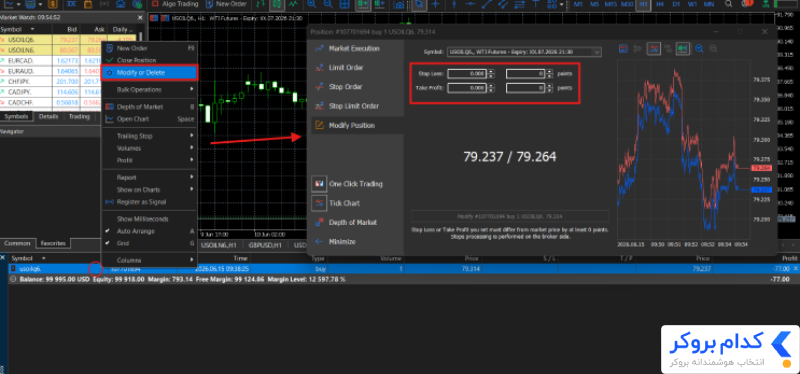Switch chart timeframe to M15
The image size is (800, 374).
(610, 4)
